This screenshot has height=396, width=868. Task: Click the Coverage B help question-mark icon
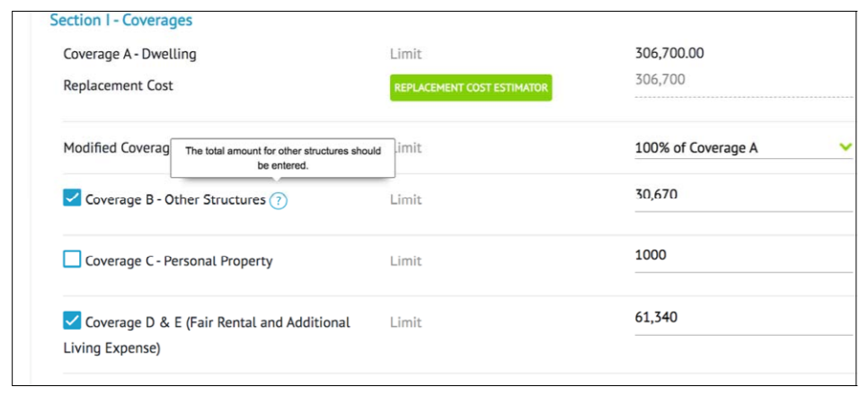[279, 201]
